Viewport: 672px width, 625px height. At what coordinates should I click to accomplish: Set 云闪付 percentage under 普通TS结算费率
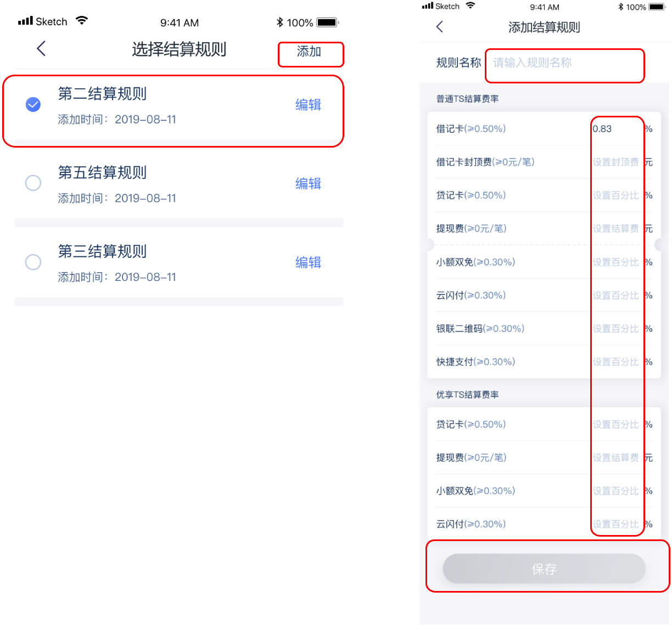[x=615, y=296]
